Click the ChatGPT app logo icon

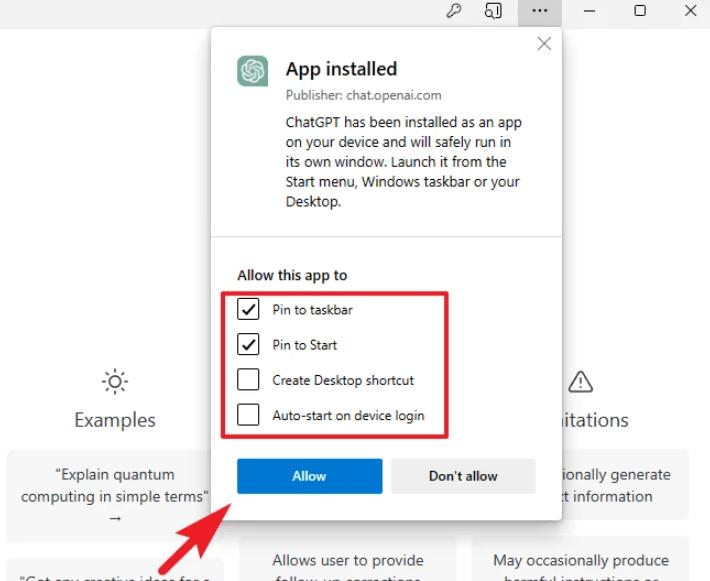point(253,71)
